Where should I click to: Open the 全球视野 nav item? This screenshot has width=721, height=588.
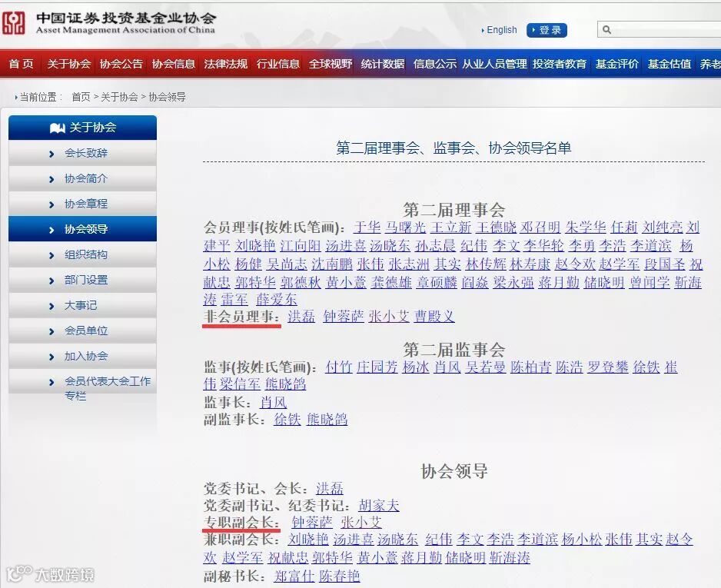(x=331, y=64)
